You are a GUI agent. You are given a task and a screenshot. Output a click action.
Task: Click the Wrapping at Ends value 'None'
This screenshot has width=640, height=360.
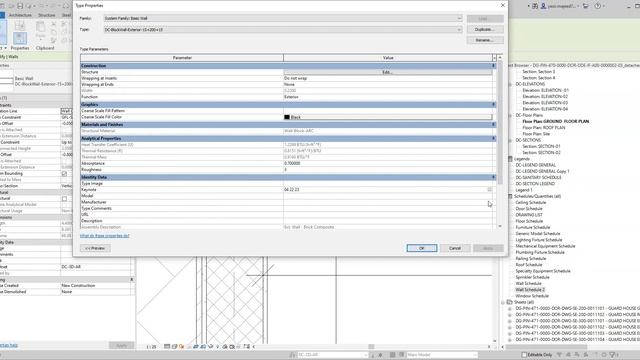388,84
